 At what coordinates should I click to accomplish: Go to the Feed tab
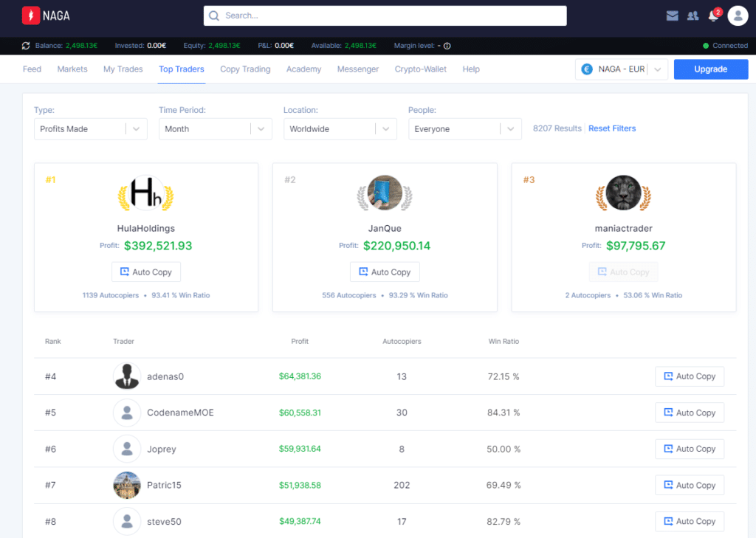point(32,69)
